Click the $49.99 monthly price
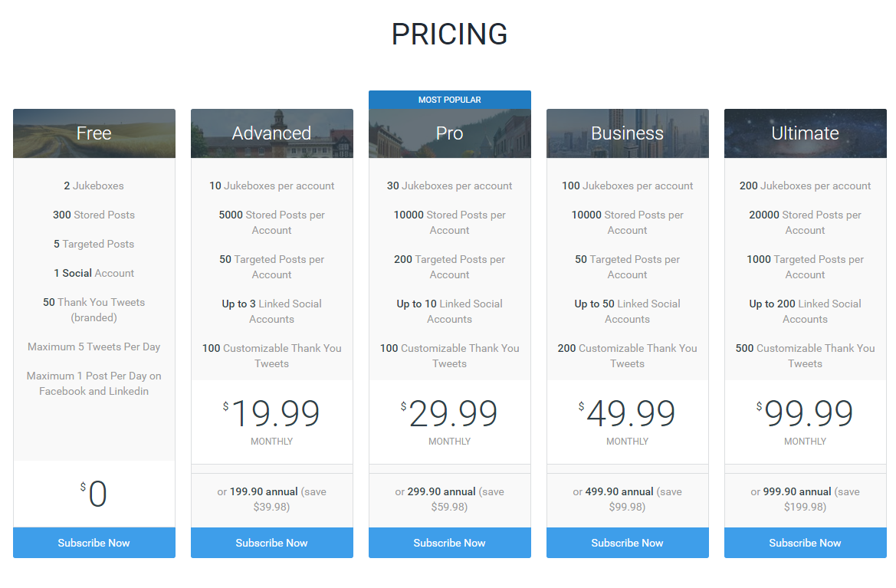This screenshot has width=896, height=588. [x=627, y=414]
